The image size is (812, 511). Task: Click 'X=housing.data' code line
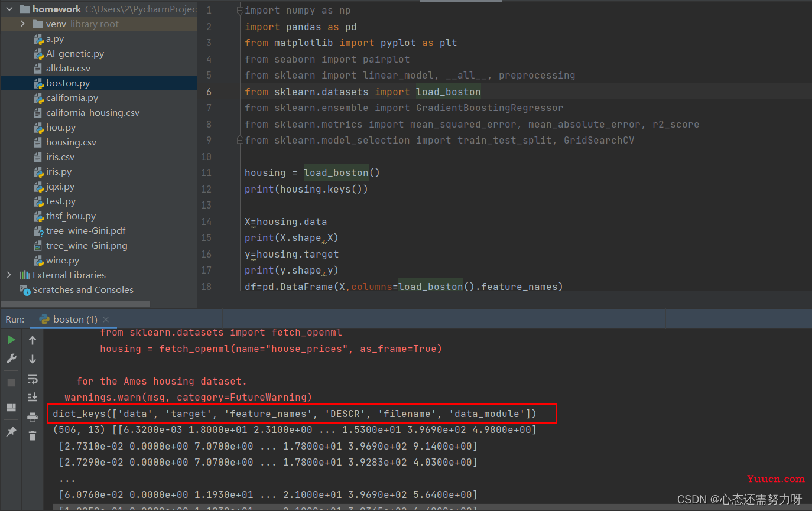[286, 222]
